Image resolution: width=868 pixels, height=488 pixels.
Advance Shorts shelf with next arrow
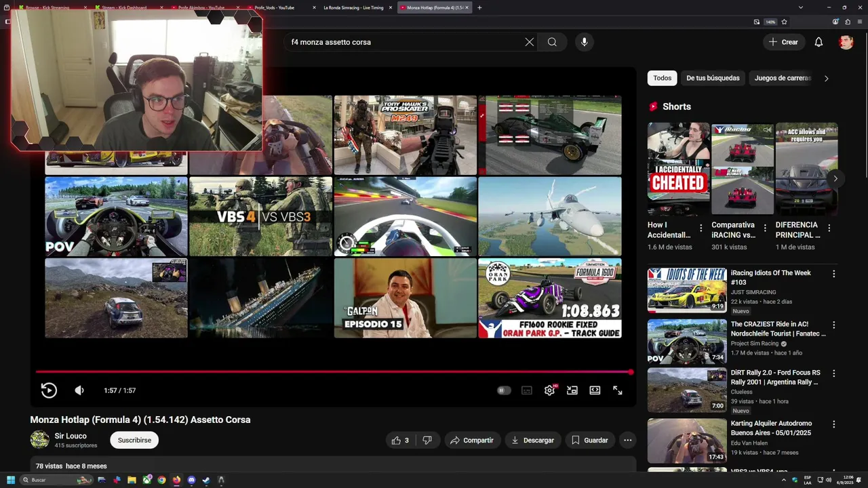pyautogui.click(x=835, y=179)
